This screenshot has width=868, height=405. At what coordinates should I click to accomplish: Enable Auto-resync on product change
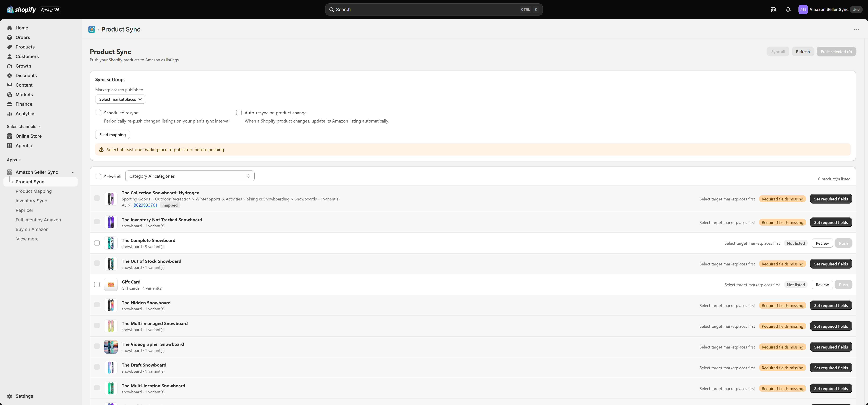(x=239, y=113)
